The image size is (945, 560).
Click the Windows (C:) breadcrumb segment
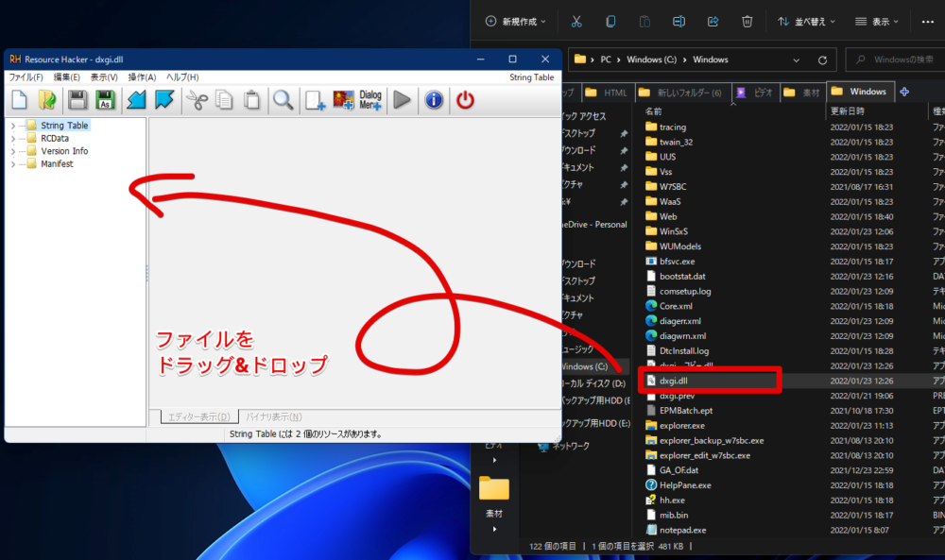click(x=651, y=59)
